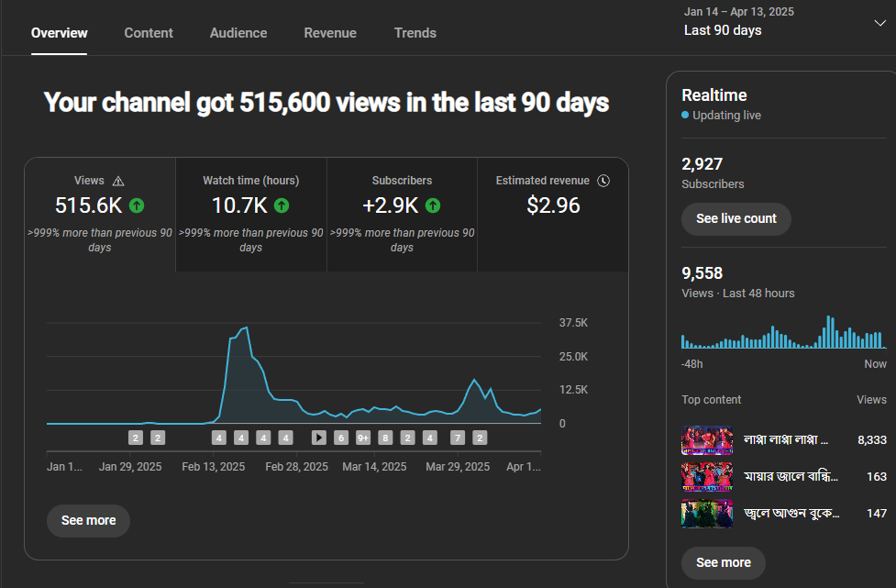
Task: Select the Watch time (hours) metric card
Action: click(x=250, y=215)
